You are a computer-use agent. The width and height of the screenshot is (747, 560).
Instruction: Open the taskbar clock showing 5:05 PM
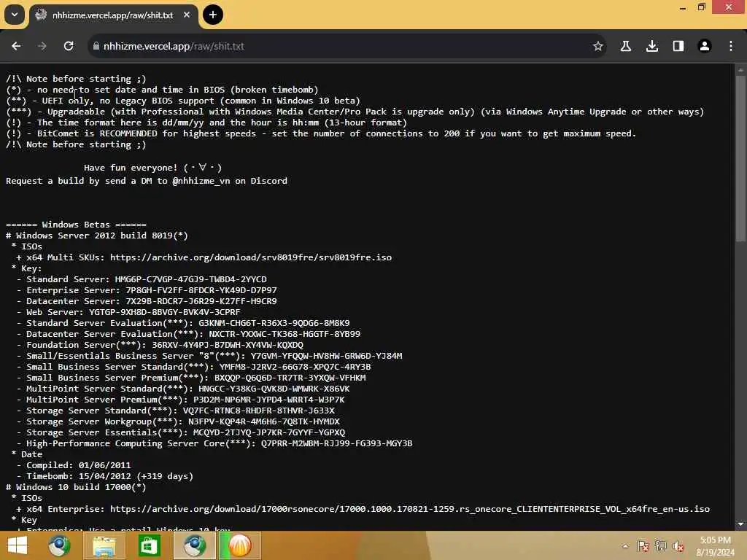(x=715, y=545)
